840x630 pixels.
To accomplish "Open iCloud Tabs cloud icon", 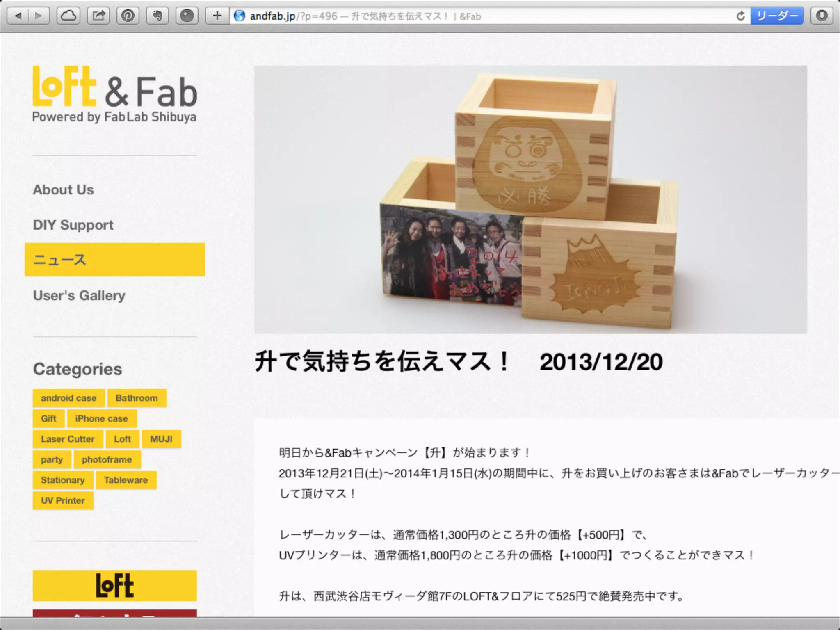I will (68, 16).
